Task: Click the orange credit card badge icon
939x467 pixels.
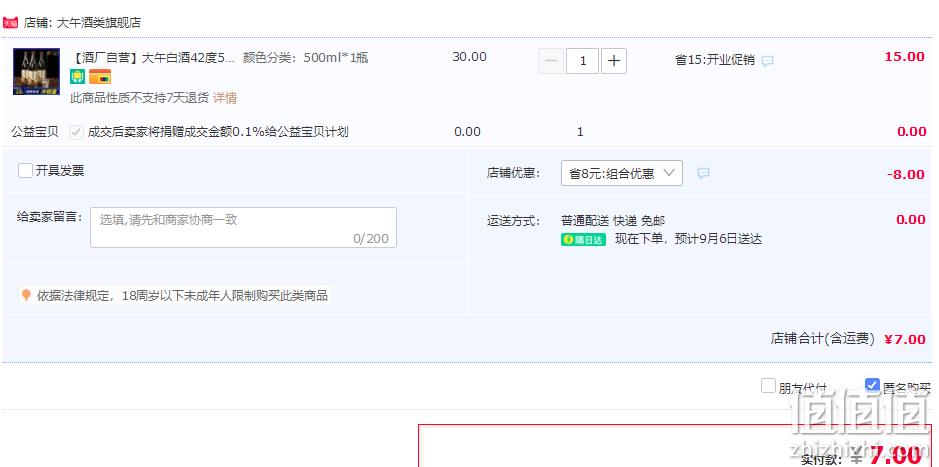Action: point(100,77)
